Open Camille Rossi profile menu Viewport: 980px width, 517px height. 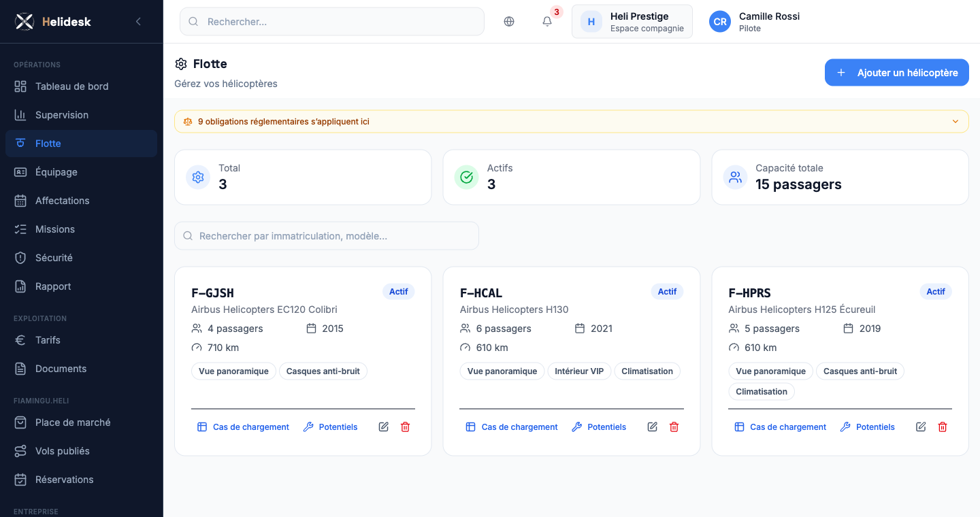click(x=755, y=22)
